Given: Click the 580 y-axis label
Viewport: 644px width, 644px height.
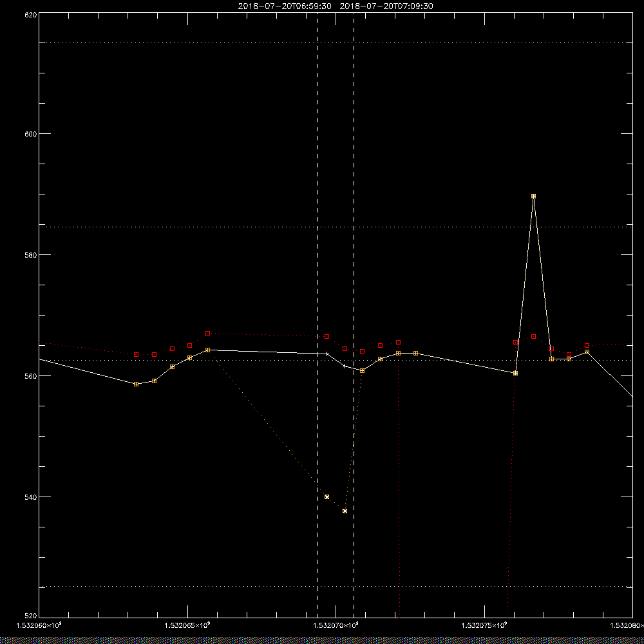Looking at the screenshot, I should coord(31,254).
